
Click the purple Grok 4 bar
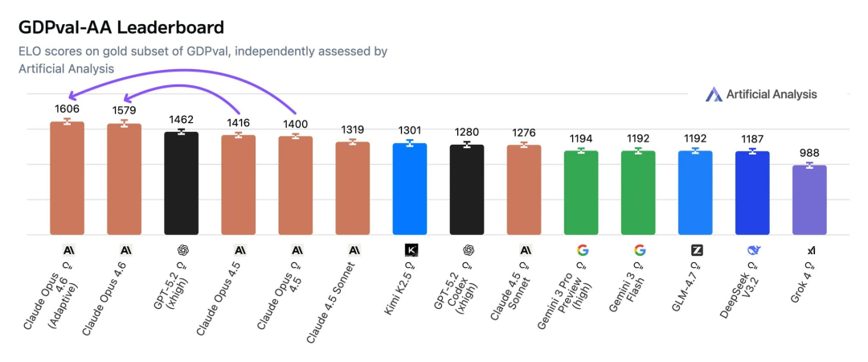809,200
